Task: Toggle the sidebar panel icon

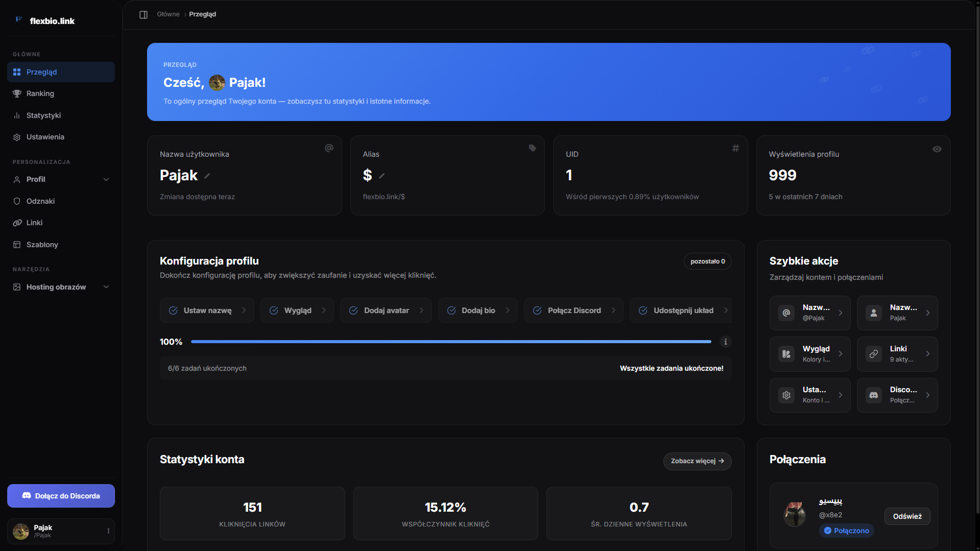Action: click(x=144, y=14)
